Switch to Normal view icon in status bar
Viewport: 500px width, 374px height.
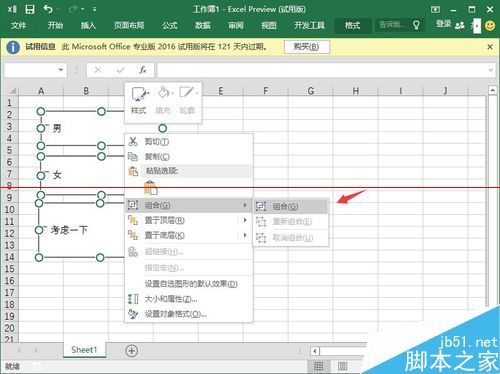tap(319, 366)
